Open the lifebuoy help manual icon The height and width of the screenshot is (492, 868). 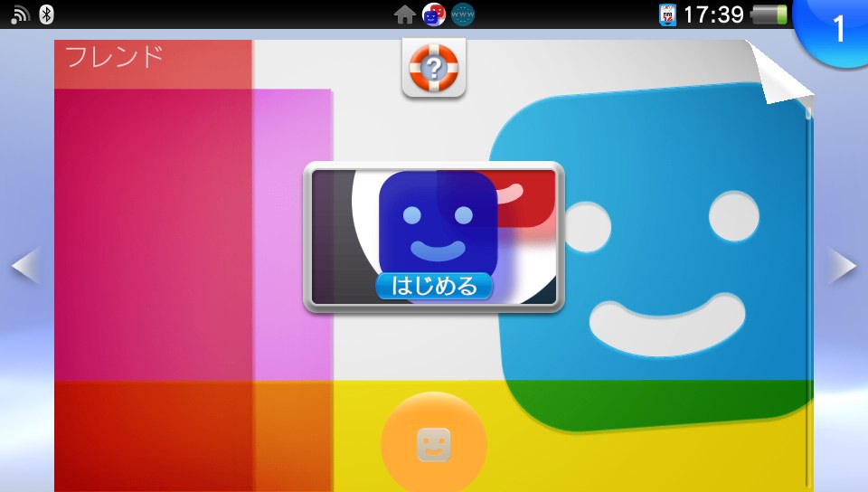pyautogui.click(x=434, y=68)
